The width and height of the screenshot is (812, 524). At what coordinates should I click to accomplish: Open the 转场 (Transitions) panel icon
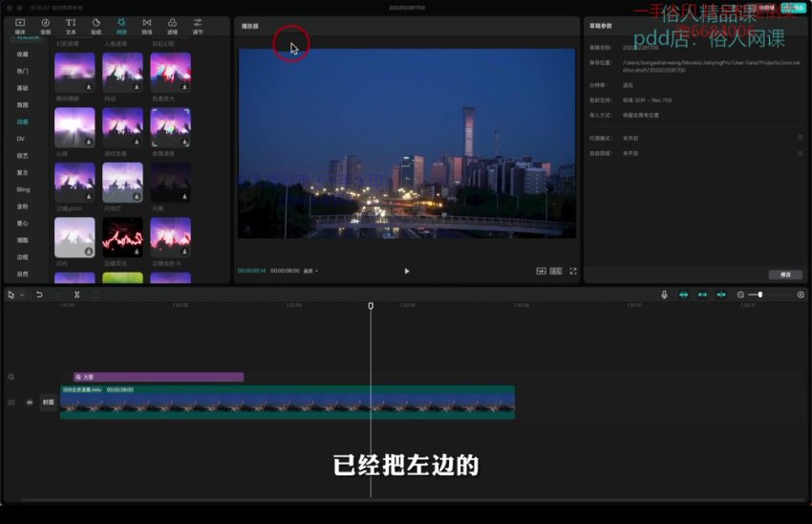click(146, 25)
